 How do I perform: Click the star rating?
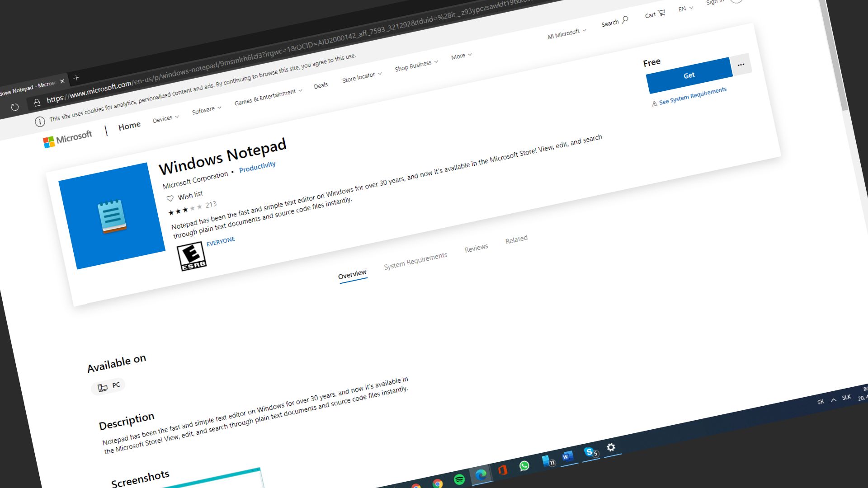click(185, 210)
